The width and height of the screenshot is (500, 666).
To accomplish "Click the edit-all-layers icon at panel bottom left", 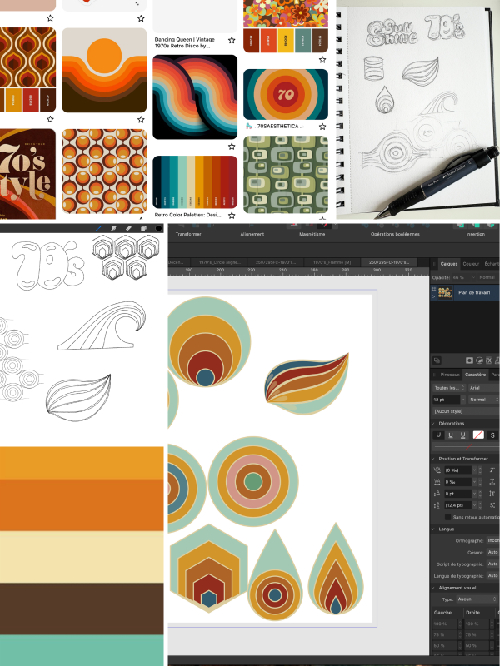I will [x=437, y=361].
